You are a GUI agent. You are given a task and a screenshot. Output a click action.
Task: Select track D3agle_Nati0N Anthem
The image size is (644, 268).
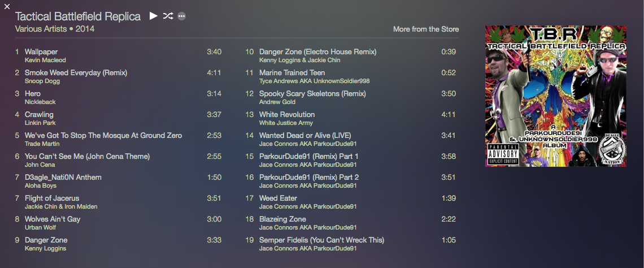coord(63,178)
